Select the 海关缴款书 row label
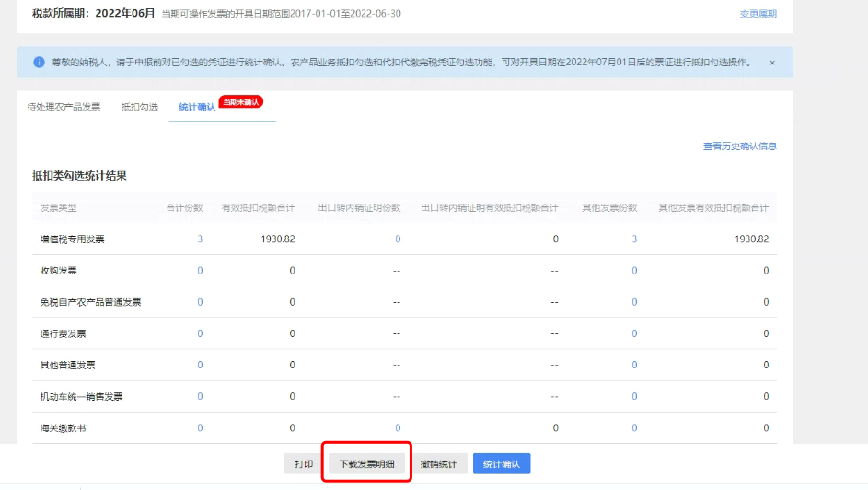868x490 pixels. (63, 428)
